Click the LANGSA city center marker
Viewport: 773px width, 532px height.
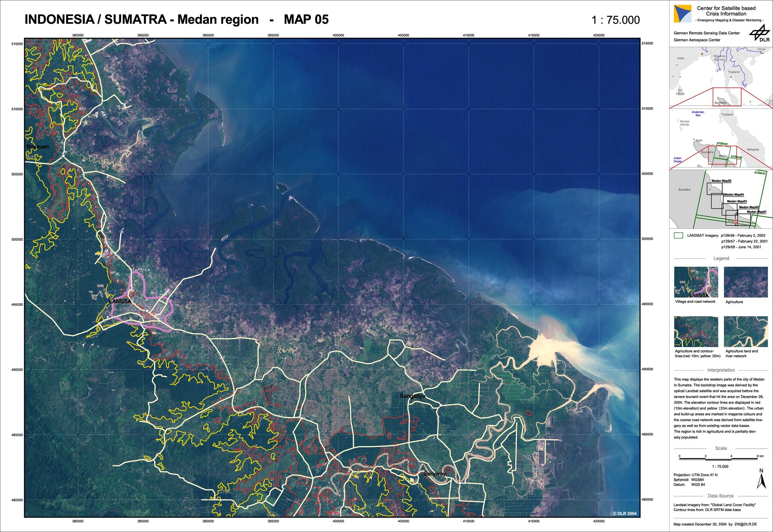coord(147,311)
